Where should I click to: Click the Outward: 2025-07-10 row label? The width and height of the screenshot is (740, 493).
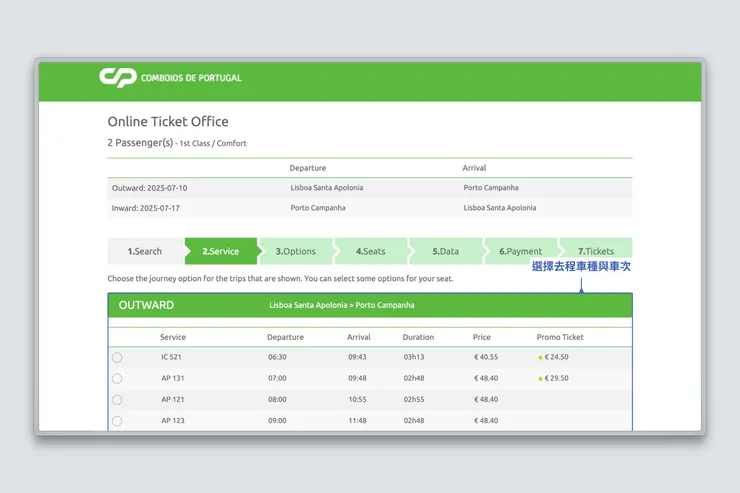[150, 188]
